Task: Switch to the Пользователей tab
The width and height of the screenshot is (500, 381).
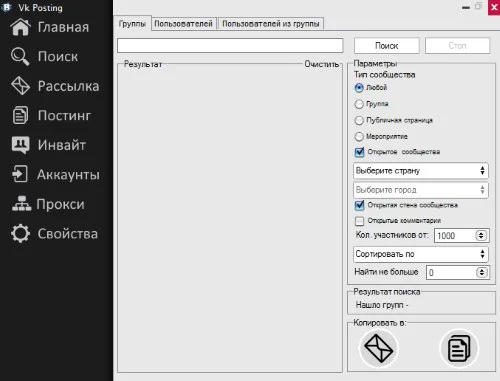Action: pyautogui.click(x=183, y=24)
